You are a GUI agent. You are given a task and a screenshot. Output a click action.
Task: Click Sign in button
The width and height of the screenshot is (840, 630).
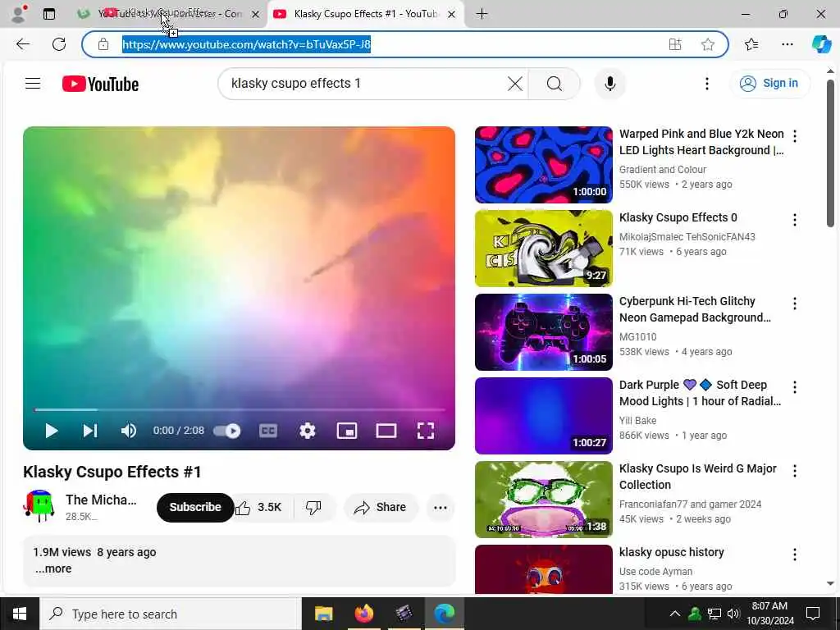(x=769, y=83)
